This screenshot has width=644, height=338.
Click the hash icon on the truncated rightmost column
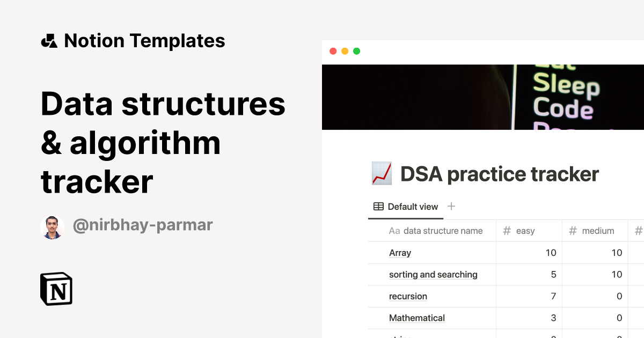point(638,231)
